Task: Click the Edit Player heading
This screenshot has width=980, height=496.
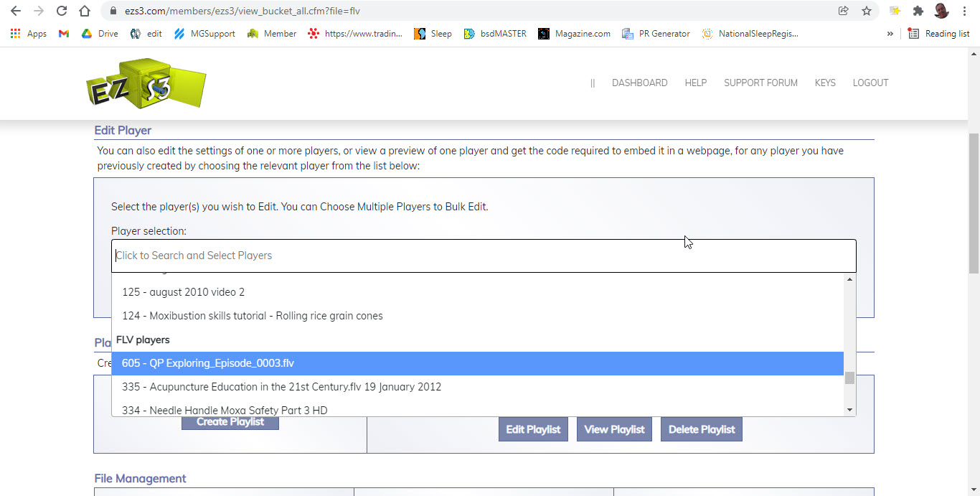Action: 123,131
